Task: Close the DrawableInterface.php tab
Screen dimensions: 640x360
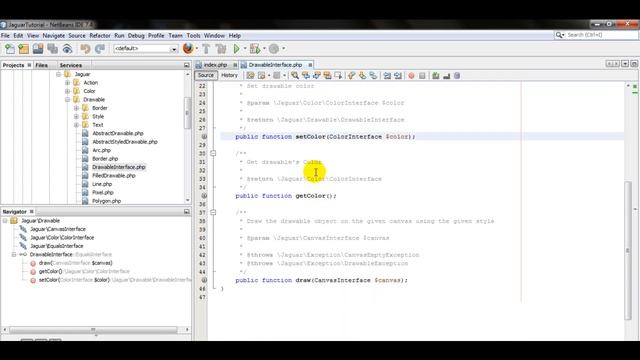Action: (x=310, y=65)
